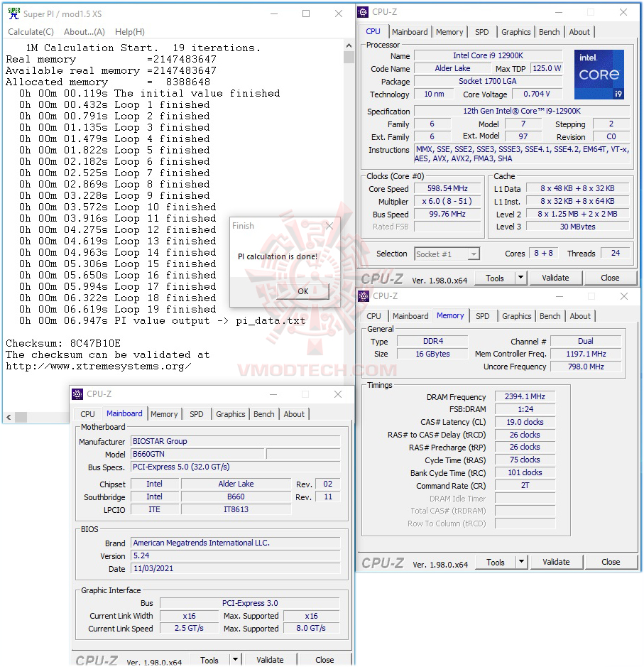Click the CAS# Latency value 19.0 clocks

tap(525, 422)
